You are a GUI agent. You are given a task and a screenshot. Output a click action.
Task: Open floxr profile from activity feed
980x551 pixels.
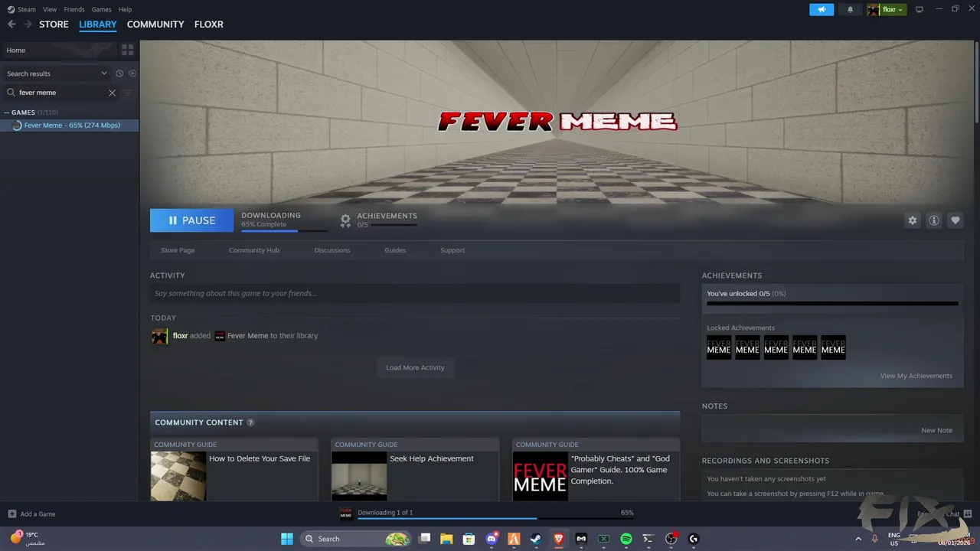(180, 336)
